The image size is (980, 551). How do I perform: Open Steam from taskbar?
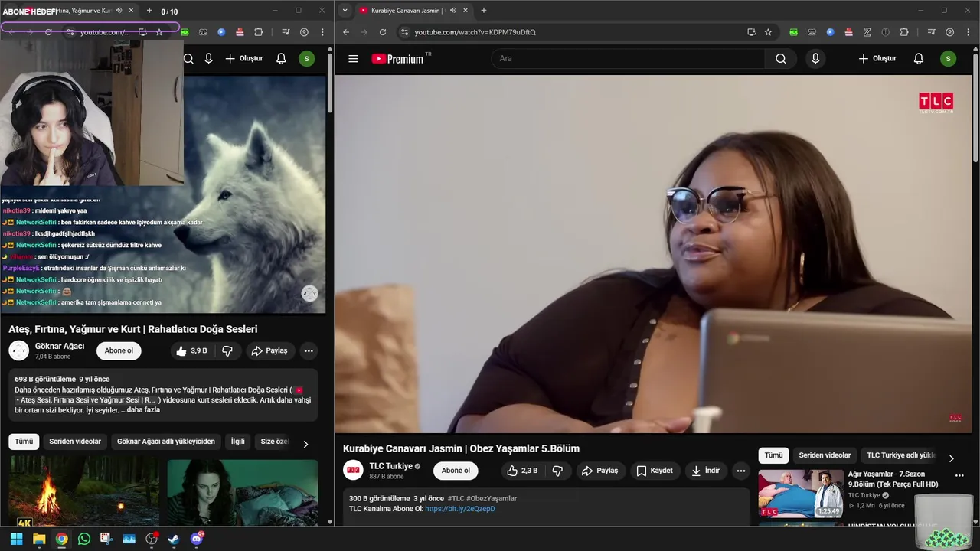pos(174,539)
